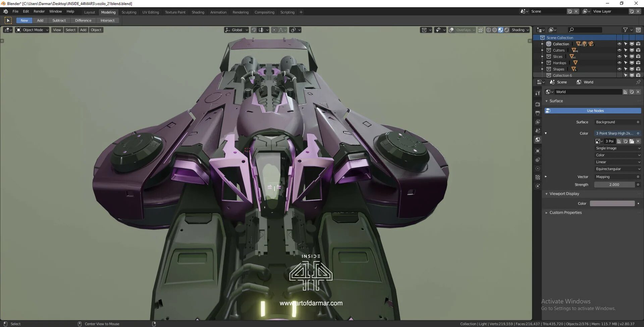
Task: Create a new world datablock copy
Action: [x=632, y=92]
